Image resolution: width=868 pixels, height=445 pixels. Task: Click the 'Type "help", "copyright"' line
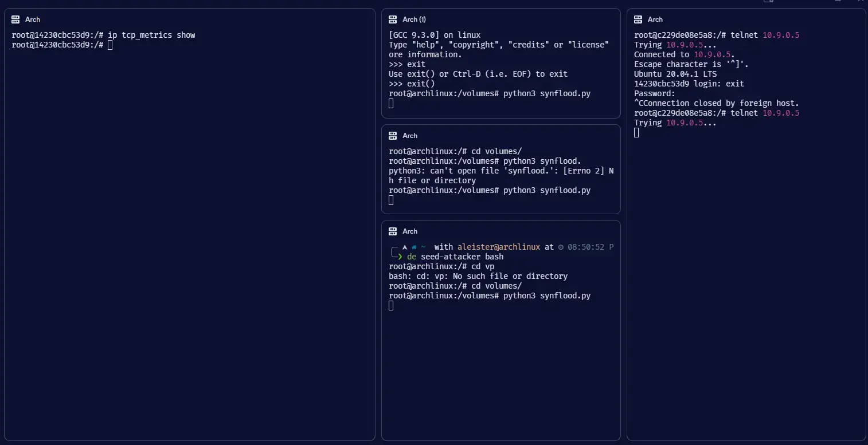(x=499, y=45)
